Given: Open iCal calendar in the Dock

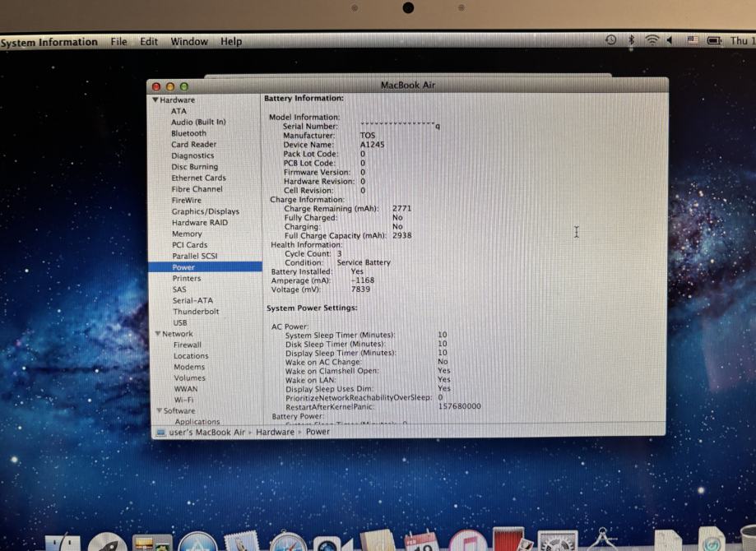Looking at the screenshot, I should click(421, 541).
